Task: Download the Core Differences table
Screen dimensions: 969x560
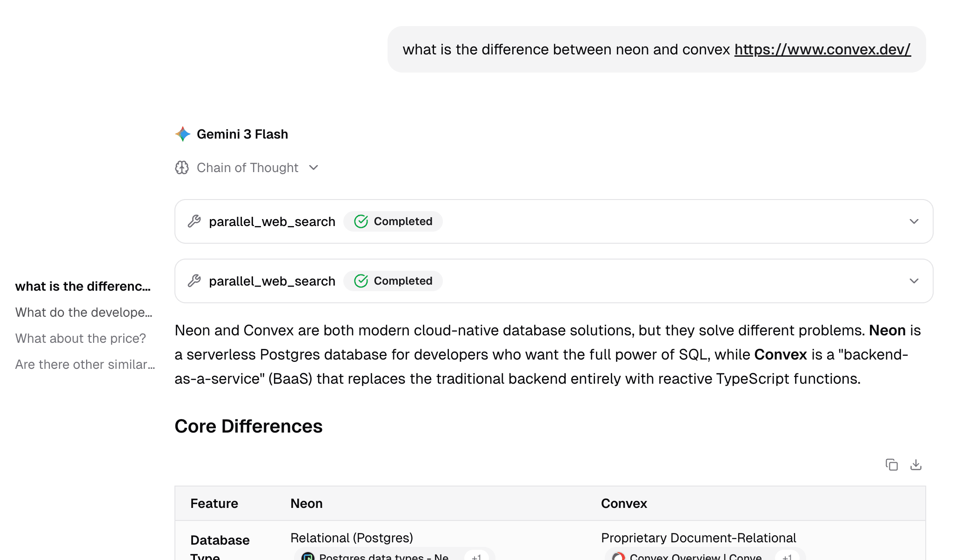Action: pos(916,465)
